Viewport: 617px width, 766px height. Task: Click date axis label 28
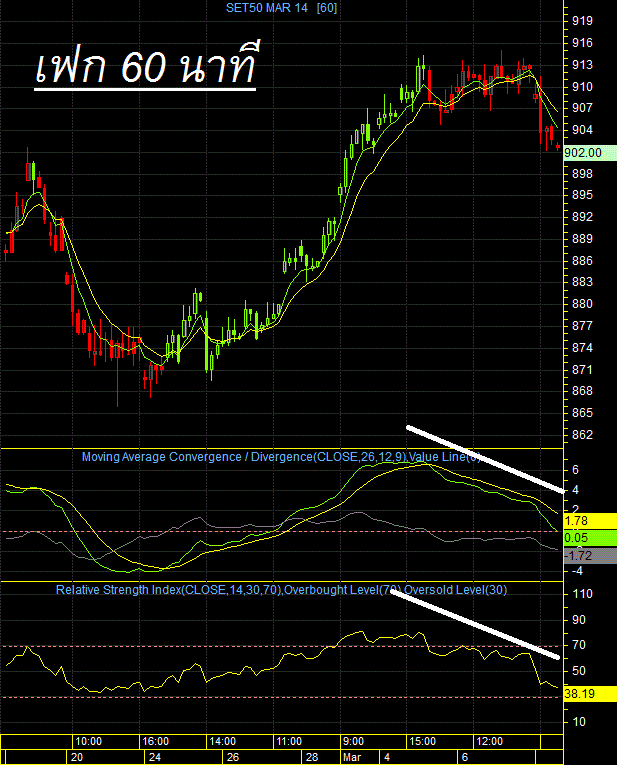click(x=312, y=757)
